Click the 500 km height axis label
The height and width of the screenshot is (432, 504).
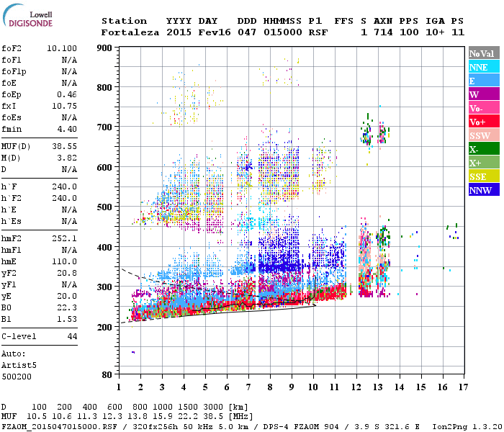click(x=104, y=207)
